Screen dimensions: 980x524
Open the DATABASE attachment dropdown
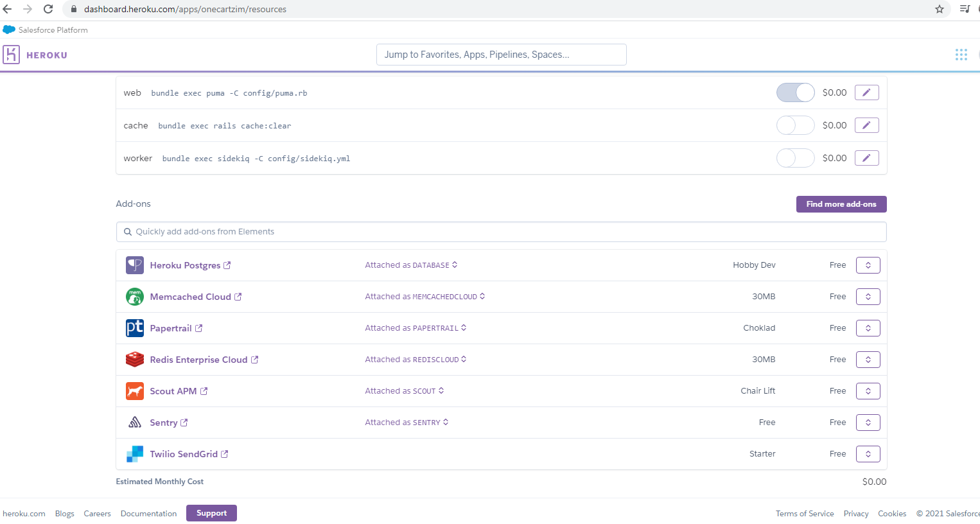pyautogui.click(x=454, y=265)
